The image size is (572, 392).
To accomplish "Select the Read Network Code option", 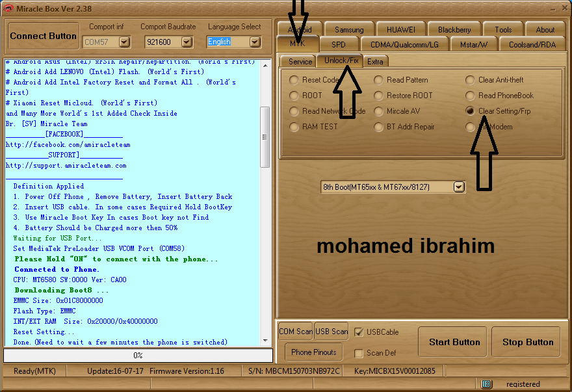I will 294,111.
